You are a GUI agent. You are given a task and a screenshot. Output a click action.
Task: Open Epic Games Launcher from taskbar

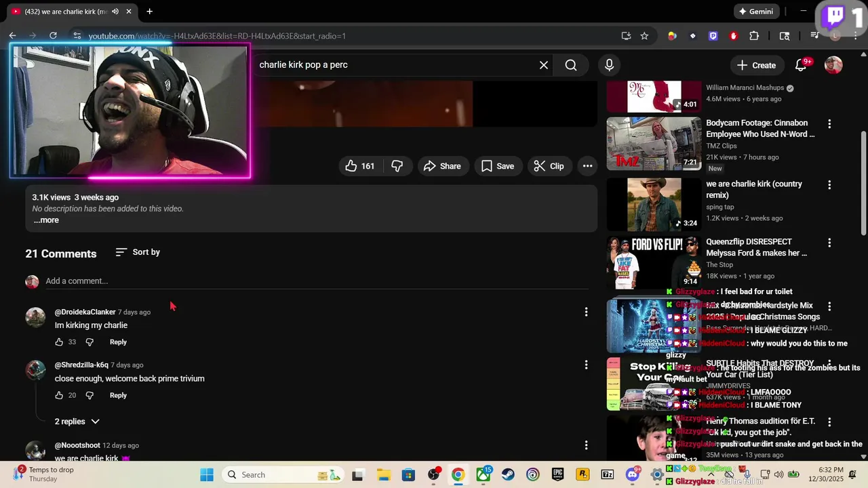point(557,474)
